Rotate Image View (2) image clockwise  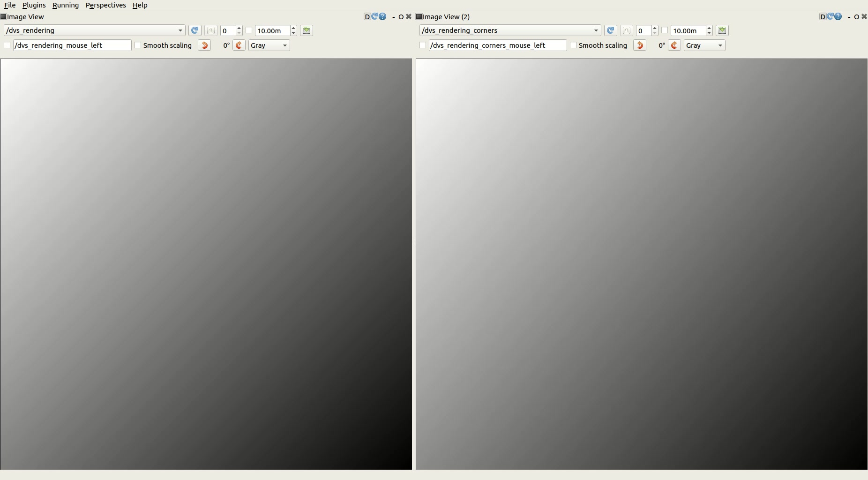[x=674, y=45]
